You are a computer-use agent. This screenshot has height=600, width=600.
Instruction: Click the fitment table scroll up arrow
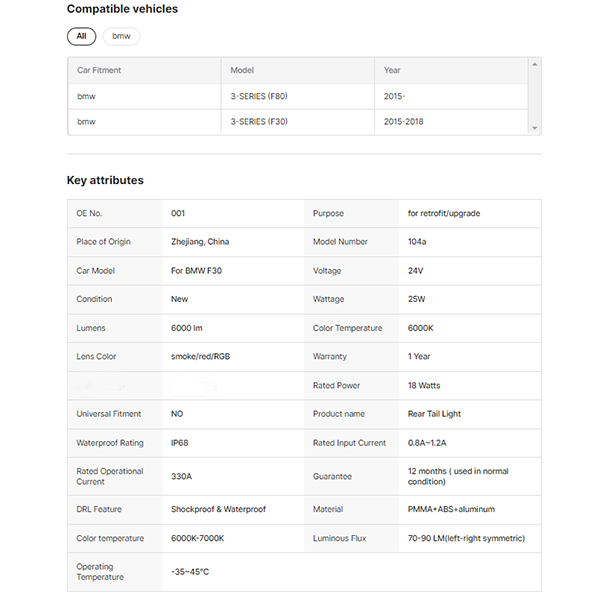(x=535, y=64)
